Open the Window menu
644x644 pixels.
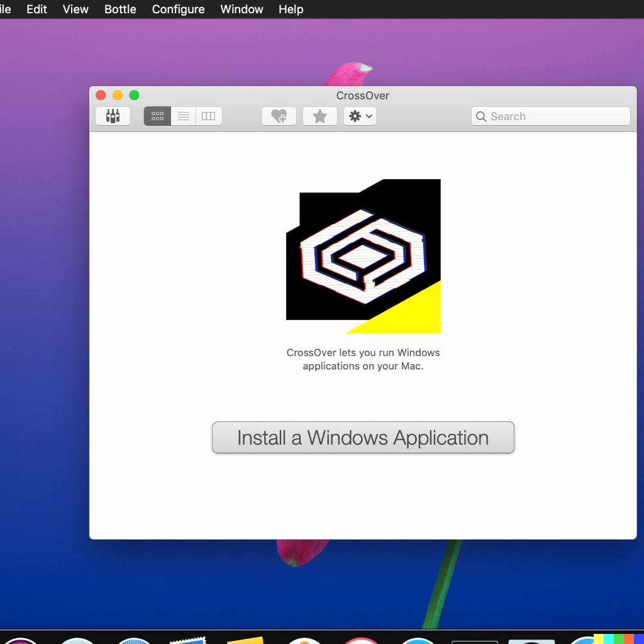pos(242,9)
